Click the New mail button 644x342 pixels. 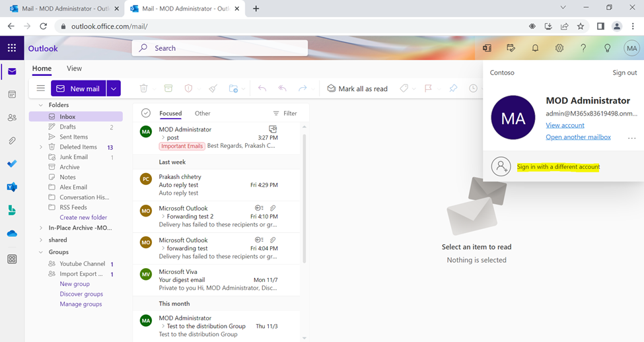pos(79,88)
